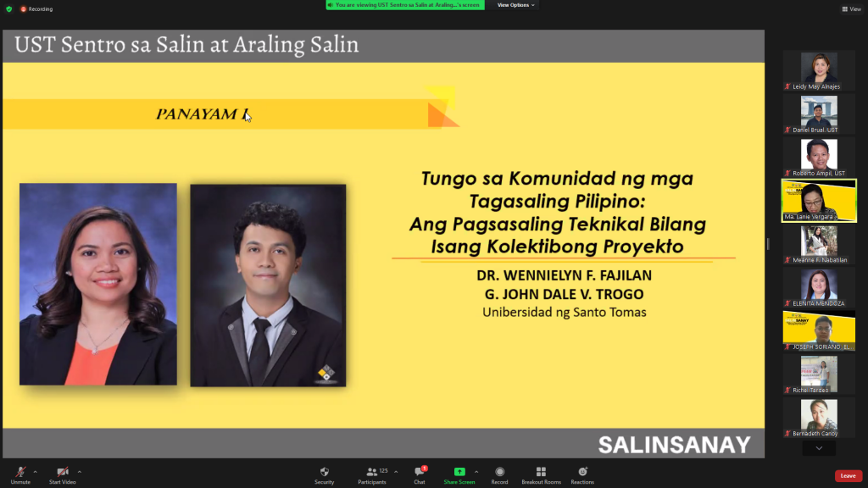The width and height of the screenshot is (868, 488).
Task: Open video options arrow beside Start Video
Action: click(x=80, y=472)
